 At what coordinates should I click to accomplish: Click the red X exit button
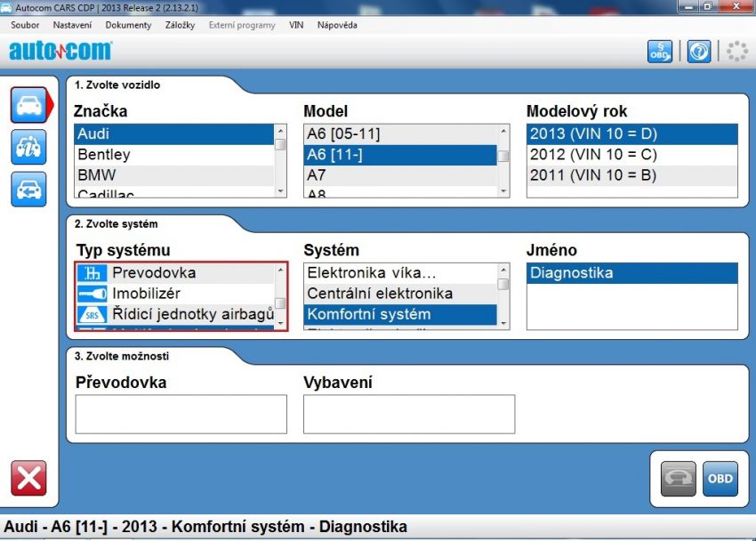pyautogui.click(x=29, y=478)
